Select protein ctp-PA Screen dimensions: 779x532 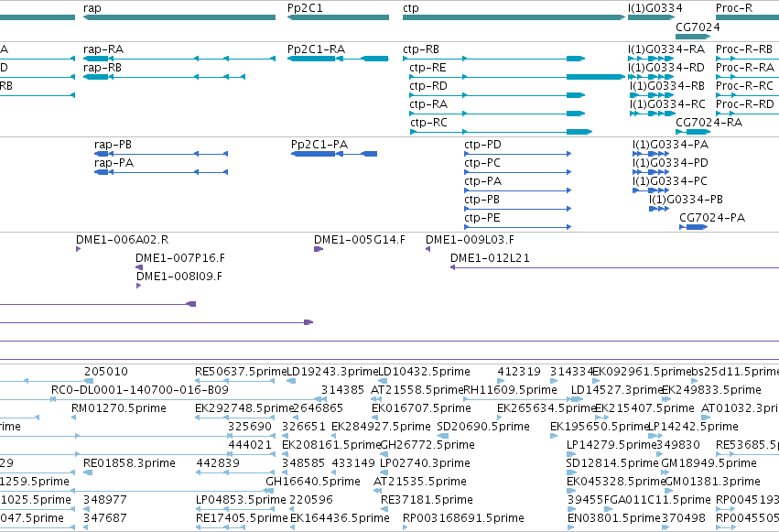pyautogui.click(x=483, y=181)
